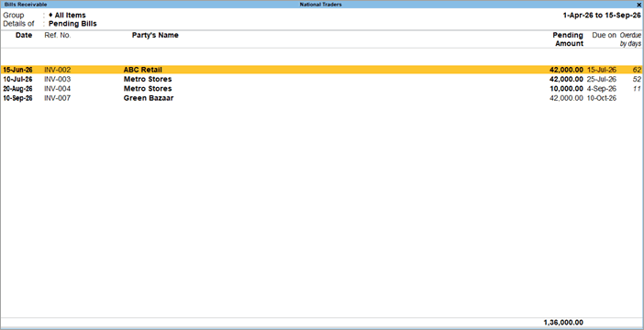The height and width of the screenshot is (330, 644).
Task: Click due date 25-Jul-26
Action: coord(602,79)
